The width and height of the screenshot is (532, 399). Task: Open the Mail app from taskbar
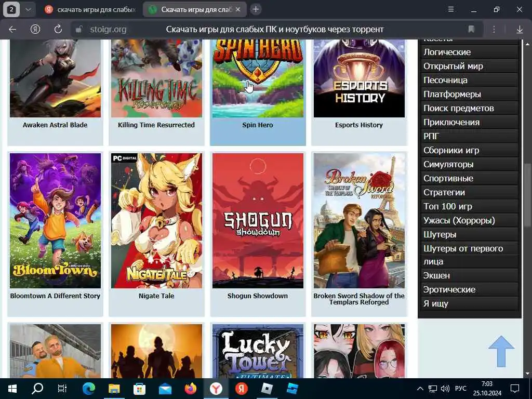coord(165,389)
